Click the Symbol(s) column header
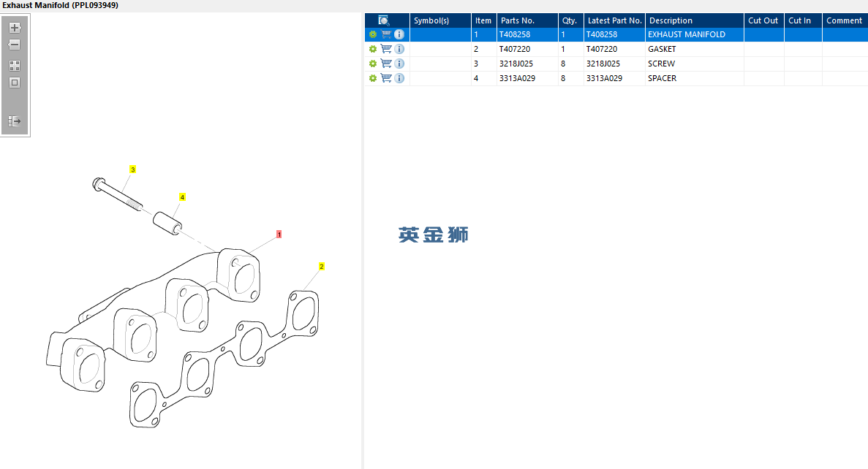868x469 pixels. (441, 20)
